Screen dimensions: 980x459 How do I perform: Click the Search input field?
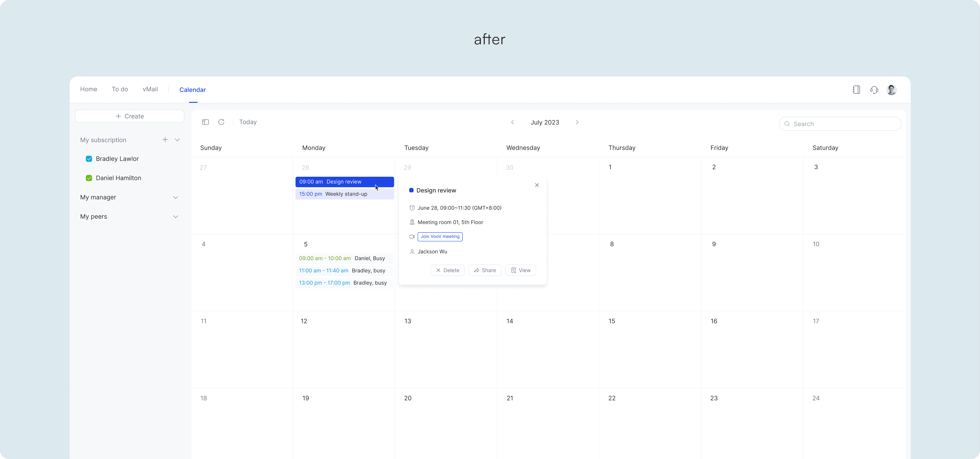(840, 124)
